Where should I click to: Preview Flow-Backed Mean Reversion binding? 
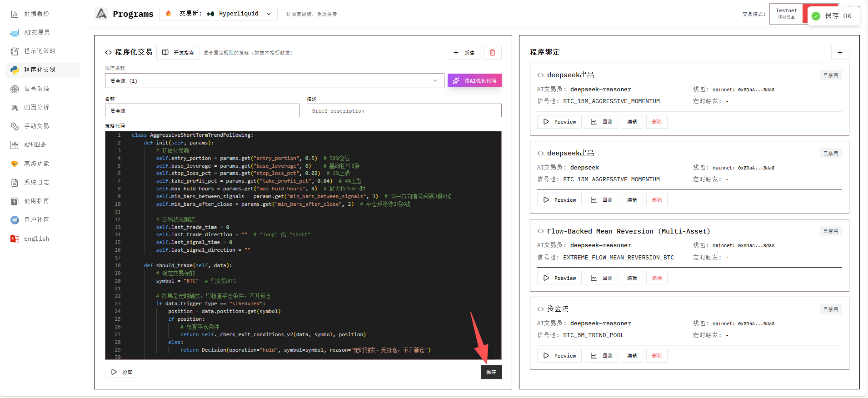coord(559,278)
